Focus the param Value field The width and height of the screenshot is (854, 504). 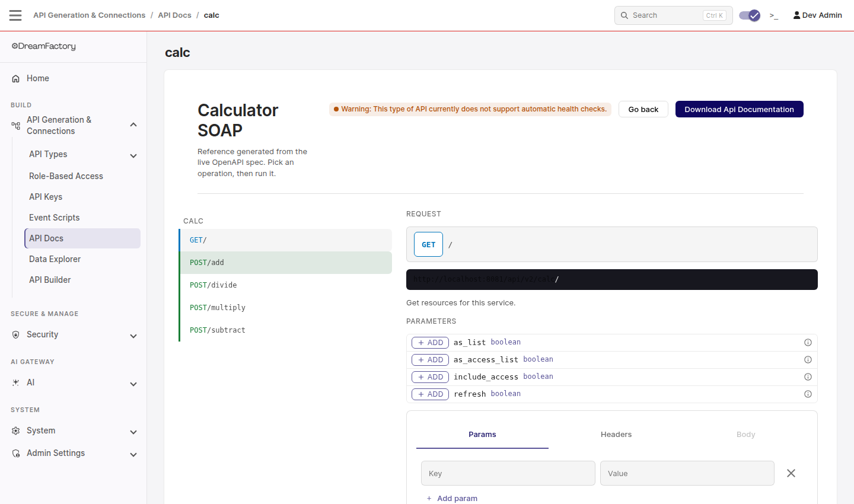pyautogui.click(x=687, y=473)
